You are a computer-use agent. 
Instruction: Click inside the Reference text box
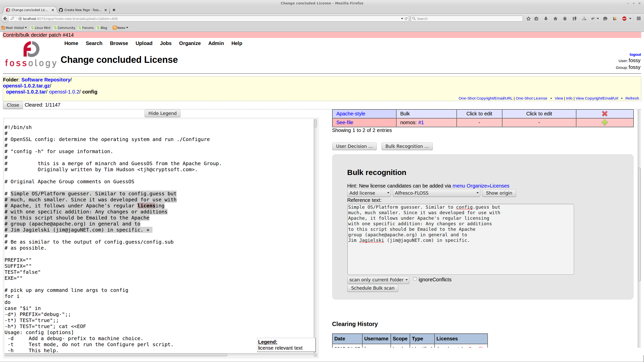(460, 256)
